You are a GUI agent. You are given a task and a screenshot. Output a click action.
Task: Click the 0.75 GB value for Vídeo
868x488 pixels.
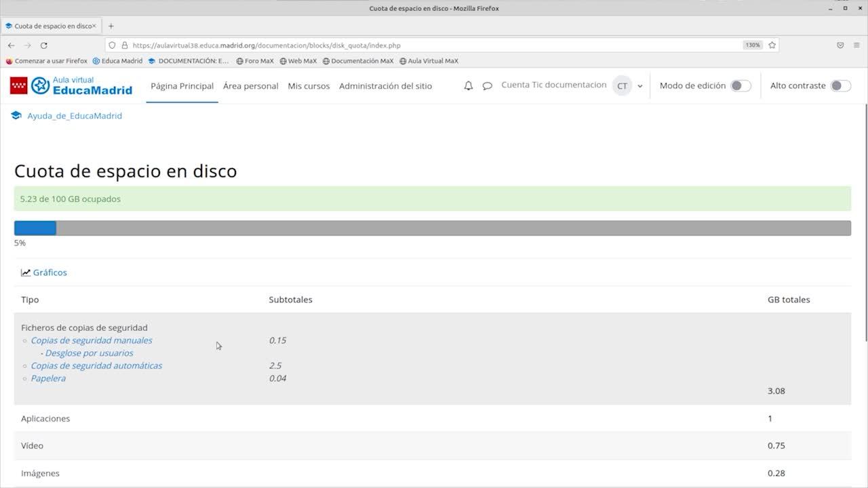click(x=776, y=446)
